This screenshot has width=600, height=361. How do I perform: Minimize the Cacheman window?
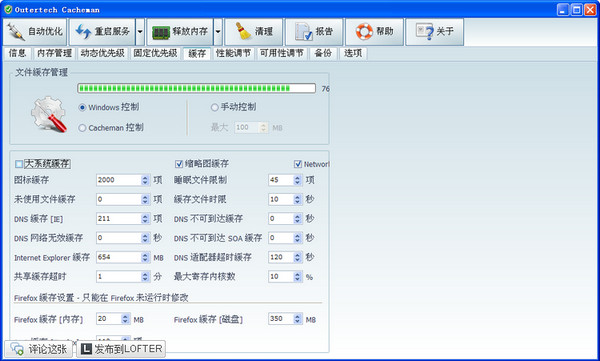(562, 10)
